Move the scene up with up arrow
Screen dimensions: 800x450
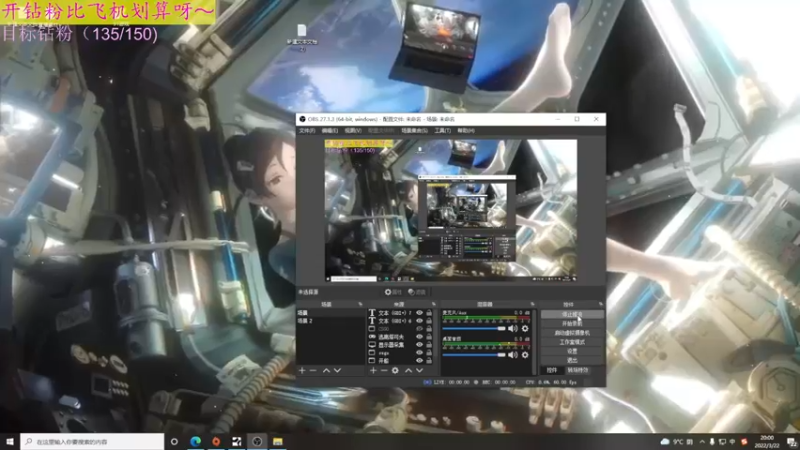(326, 370)
